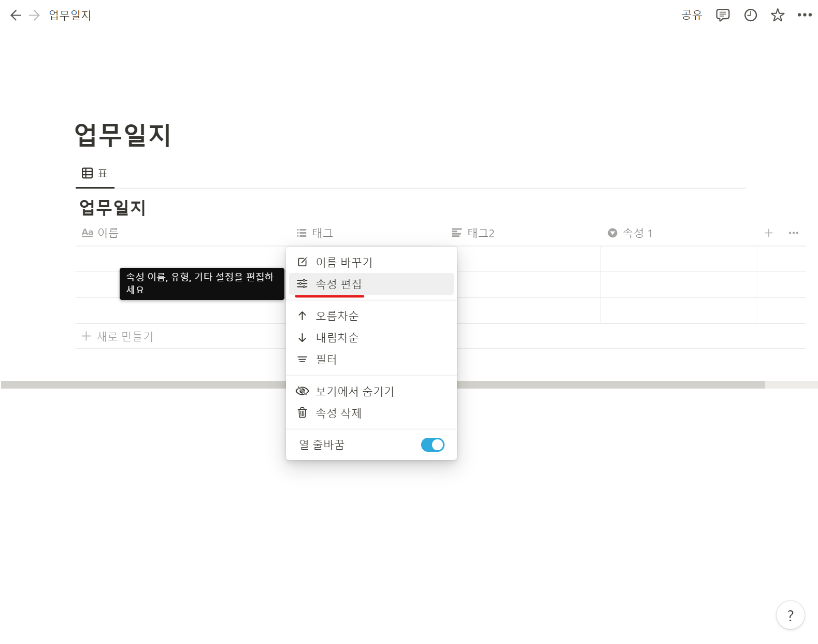Open help with the question mark button
The image size is (818, 644).
click(x=790, y=616)
